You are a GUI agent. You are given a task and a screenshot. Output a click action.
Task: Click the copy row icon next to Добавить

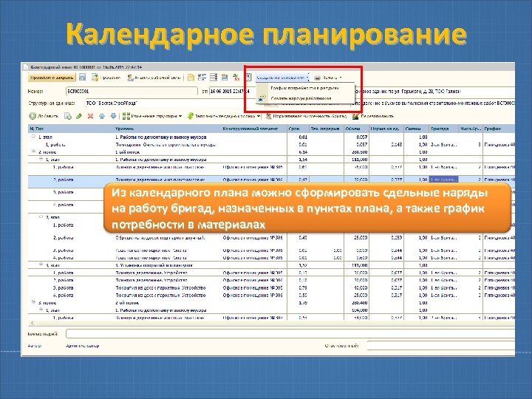pos(68,116)
